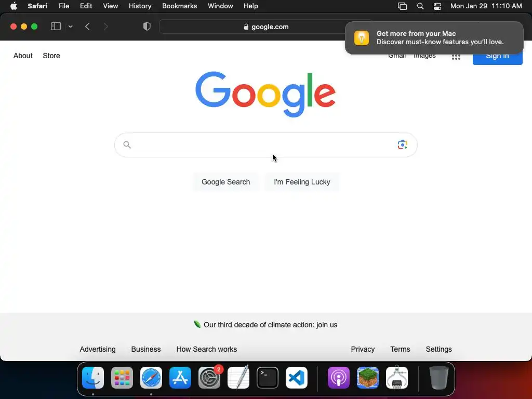Open System Information chip icon in Dock
Screen dimensions: 532x399
[397, 378]
